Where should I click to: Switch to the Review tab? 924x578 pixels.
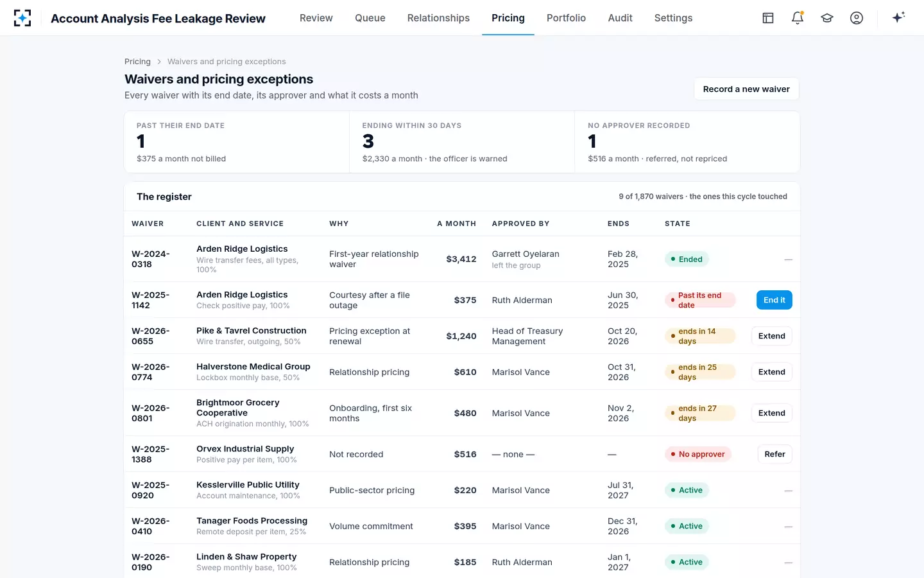click(x=316, y=18)
